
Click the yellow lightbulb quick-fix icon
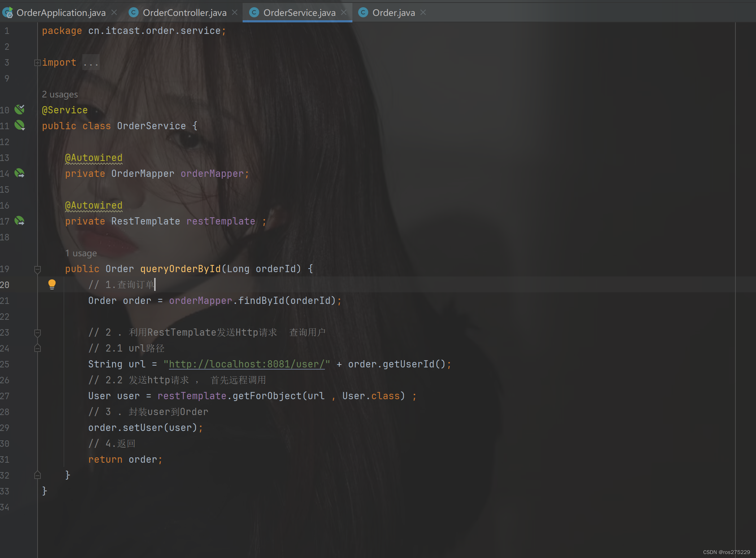pos(52,284)
